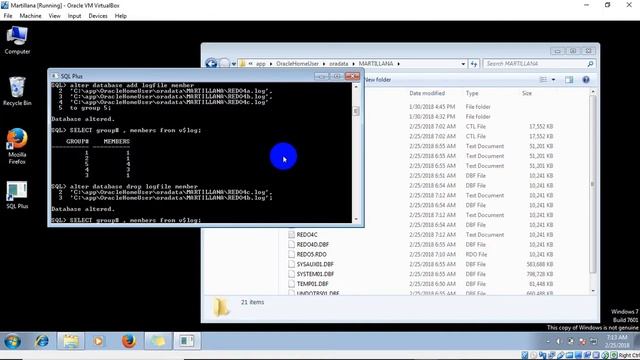Image resolution: width=640 pixels, height=360 pixels.
Task: Navigate to the OracleHomeUser breadcrumb
Action: [x=297, y=64]
